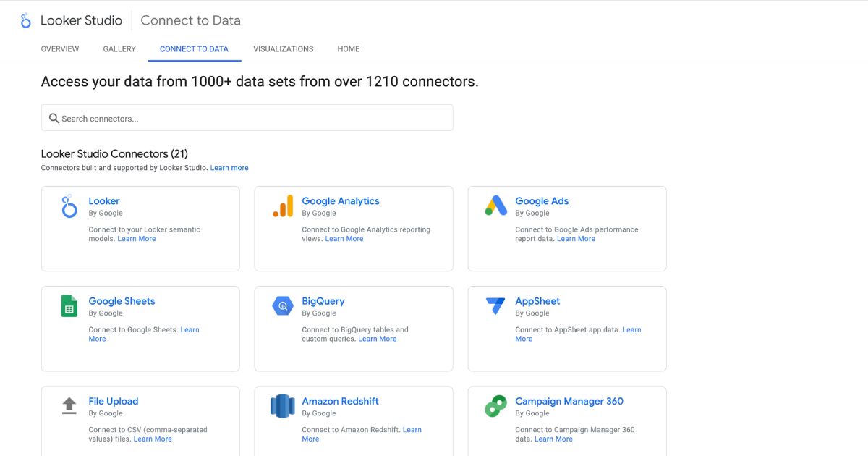Click the Looker connector icon

point(69,206)
